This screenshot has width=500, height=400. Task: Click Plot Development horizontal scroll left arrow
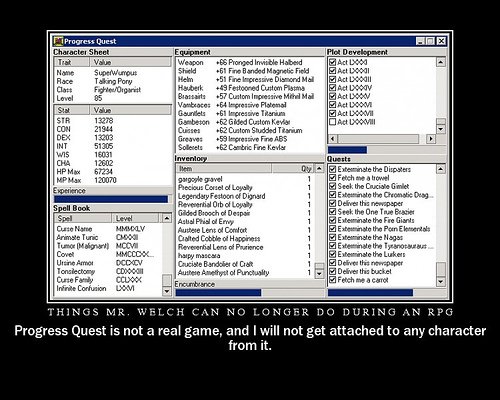[x=333, y=139]
